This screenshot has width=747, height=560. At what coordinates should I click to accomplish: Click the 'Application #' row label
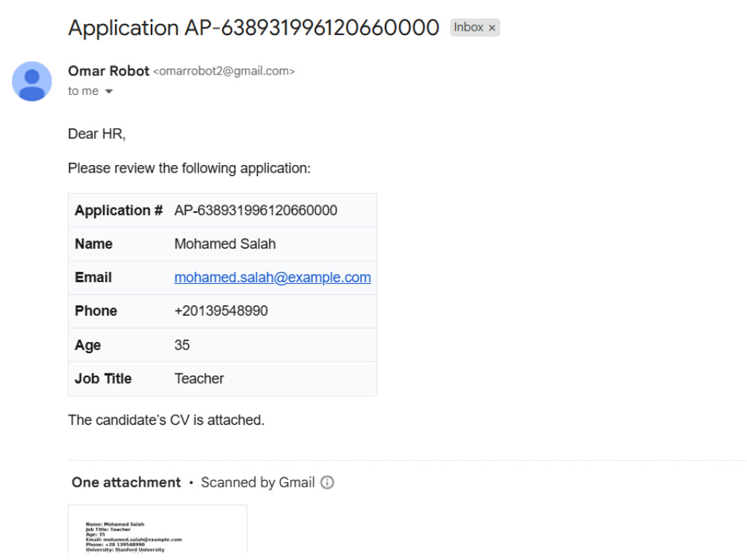119,210
